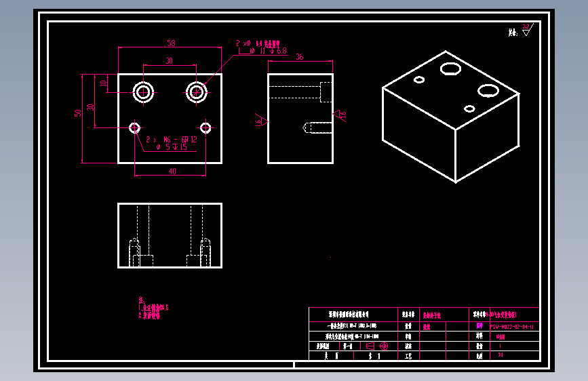
Task: Click the vertical 30 dimension text
Action: pos(90,107)
